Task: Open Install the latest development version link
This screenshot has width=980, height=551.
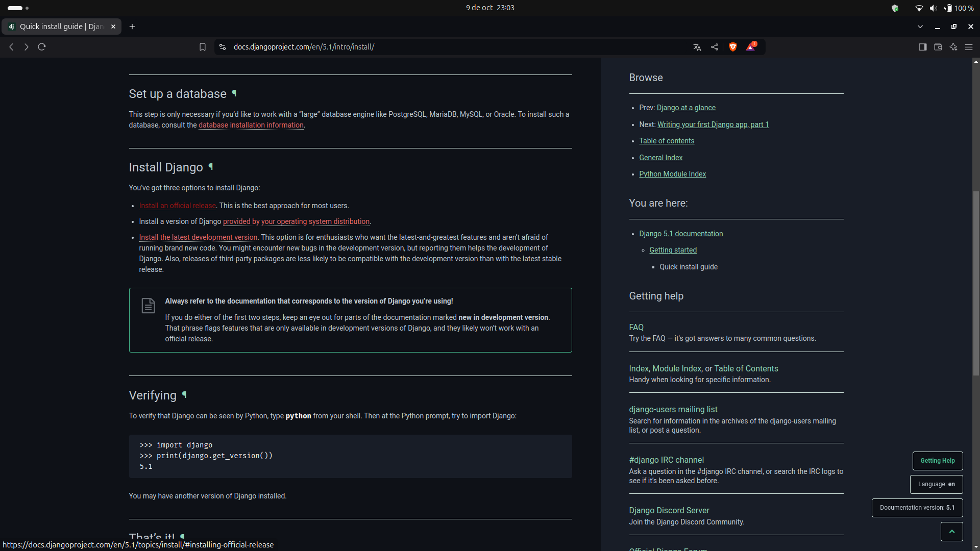Action: 198,237
